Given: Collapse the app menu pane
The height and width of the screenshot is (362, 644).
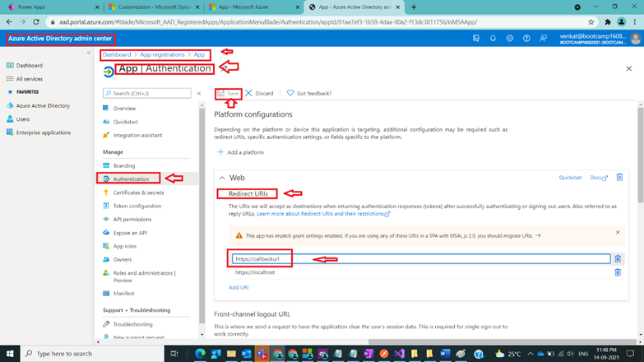Looking at the screenshot, I should tap(199, 93).
